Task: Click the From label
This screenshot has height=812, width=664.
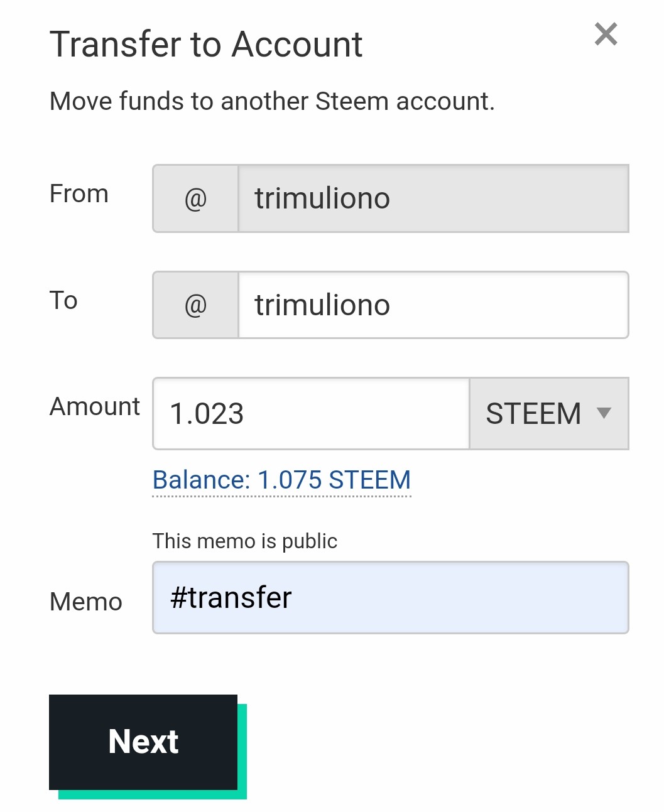Action: 79,193
